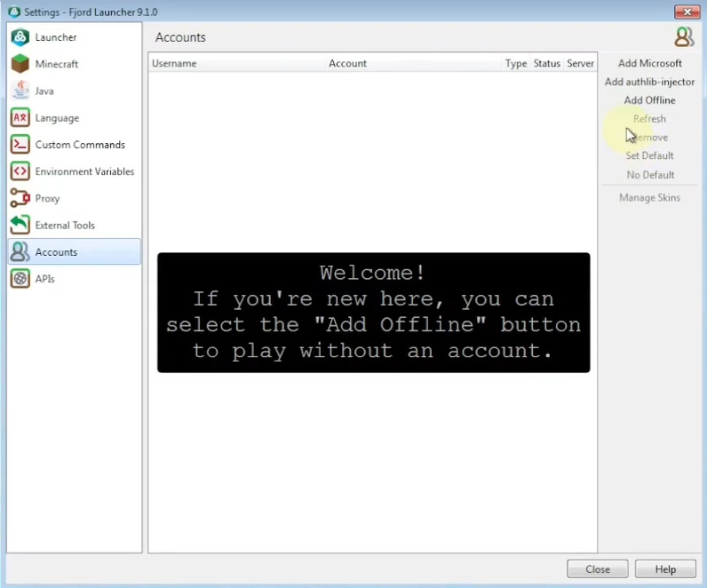Sort by the Server column header

[580, 63]
